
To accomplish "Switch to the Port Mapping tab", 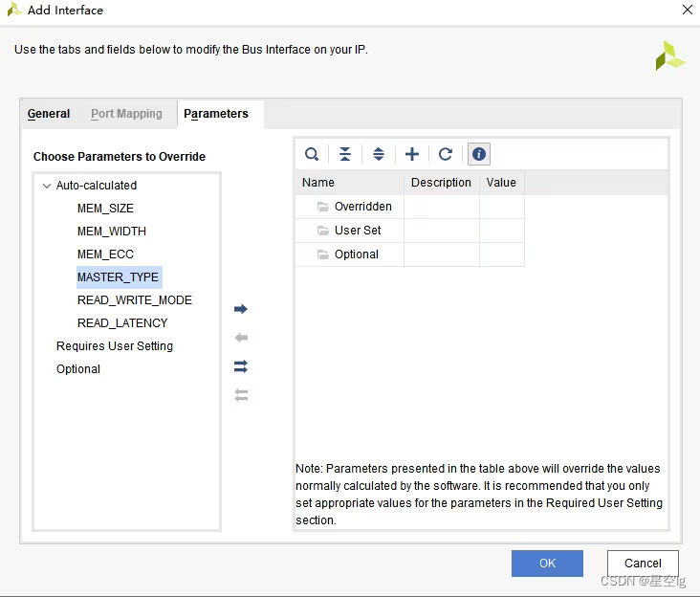I will (126, 114).
